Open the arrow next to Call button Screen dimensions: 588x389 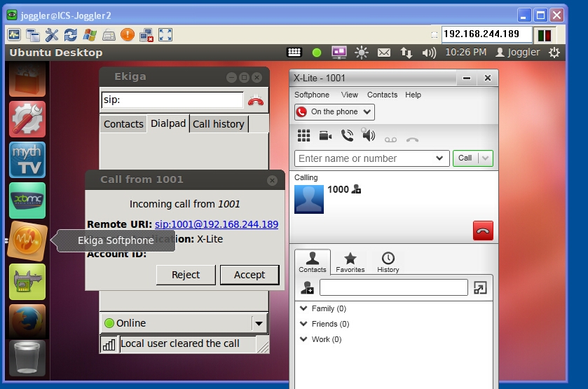tap(485, 158)
